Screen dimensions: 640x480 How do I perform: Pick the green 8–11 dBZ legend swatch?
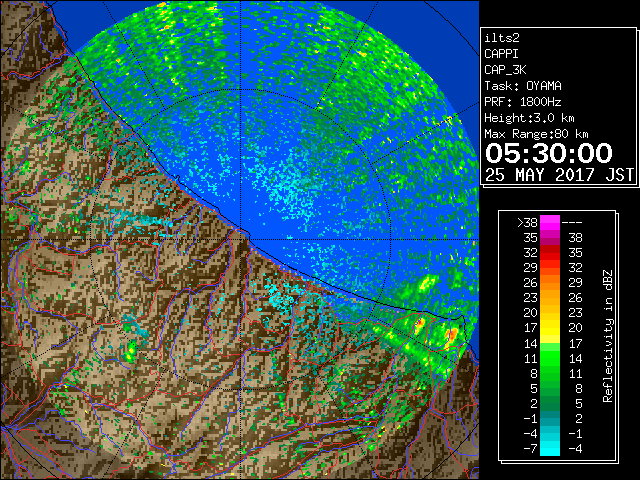(550, 373)
